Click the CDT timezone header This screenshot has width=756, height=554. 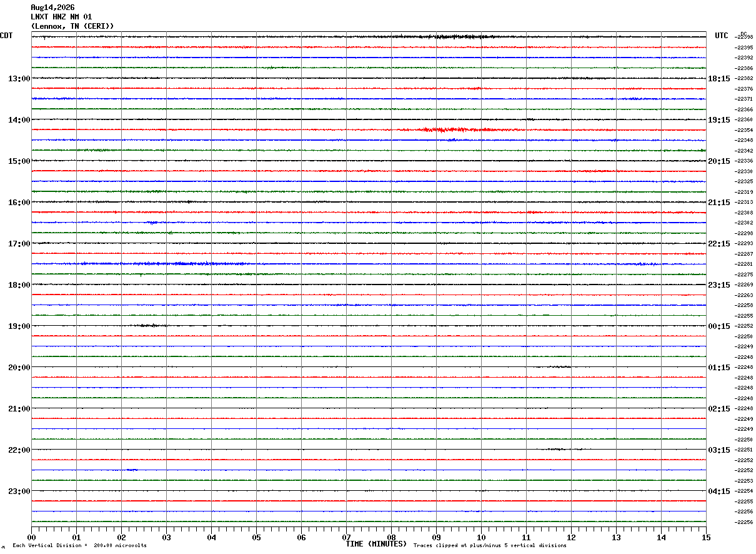coord(6,36)
